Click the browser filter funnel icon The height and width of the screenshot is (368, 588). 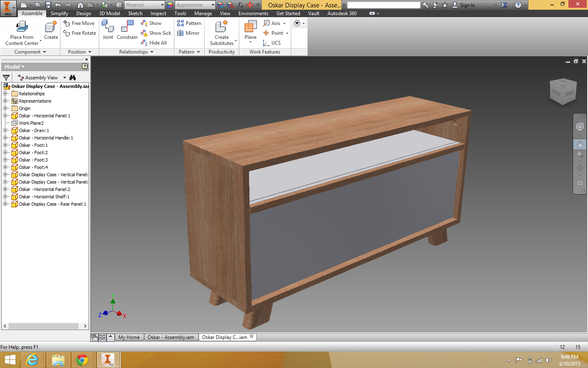click(6, 78)
